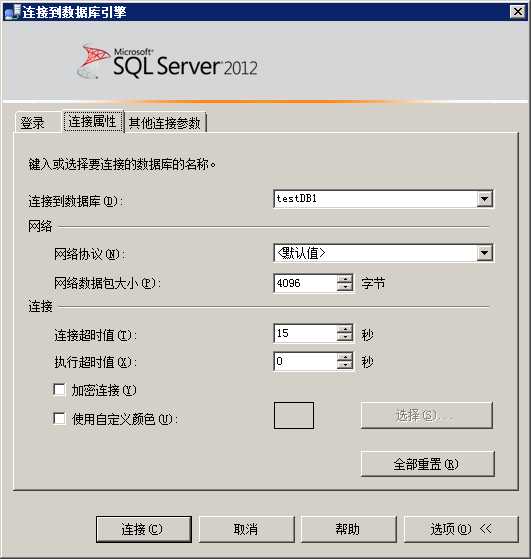Close the dialog with the X button
This screenshot has width=531, height=559.
(x=518, y=12)
